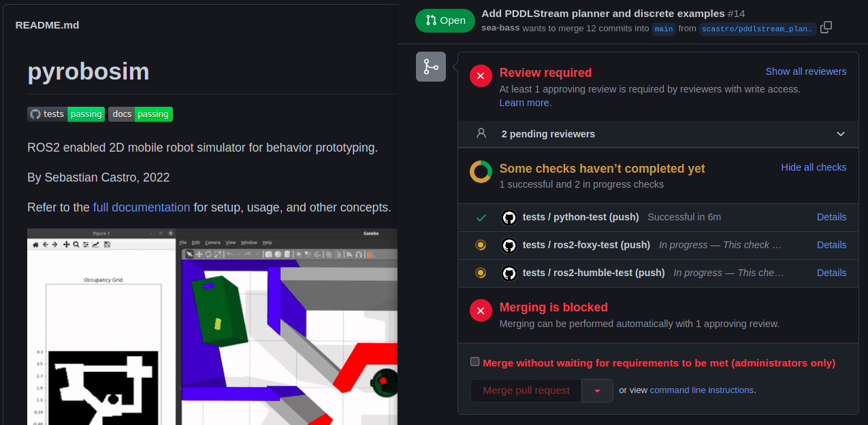This screenshot has height=425, width=868.
Task: Open the Learn more link
Action: [x=526, y=103]
